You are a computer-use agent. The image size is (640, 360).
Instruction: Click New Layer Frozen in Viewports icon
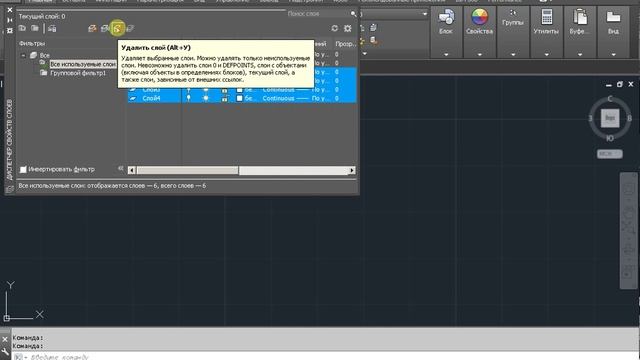(105, 28)
